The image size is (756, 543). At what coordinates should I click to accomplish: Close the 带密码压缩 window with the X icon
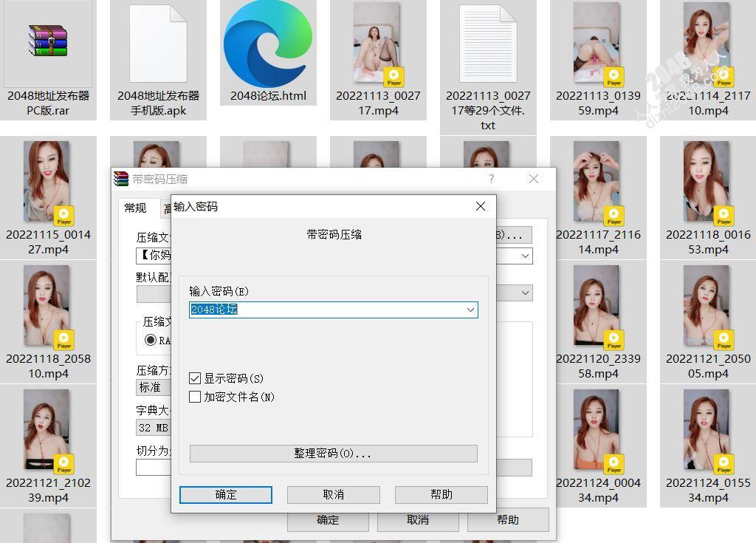[x=534, y=179]
